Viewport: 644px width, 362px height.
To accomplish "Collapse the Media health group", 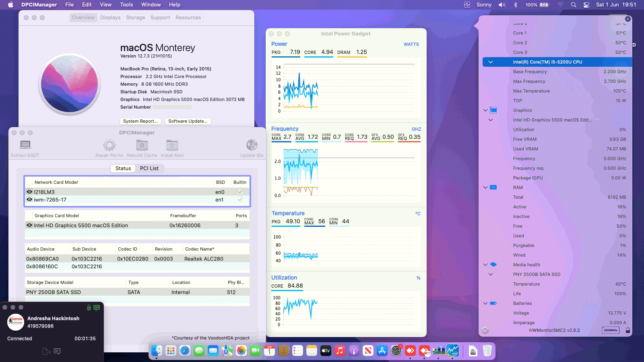I will point(485,265).
